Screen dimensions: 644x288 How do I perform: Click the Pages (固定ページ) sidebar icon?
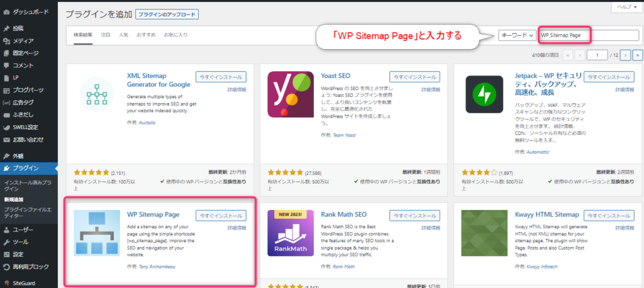click(x=6, y=53)
